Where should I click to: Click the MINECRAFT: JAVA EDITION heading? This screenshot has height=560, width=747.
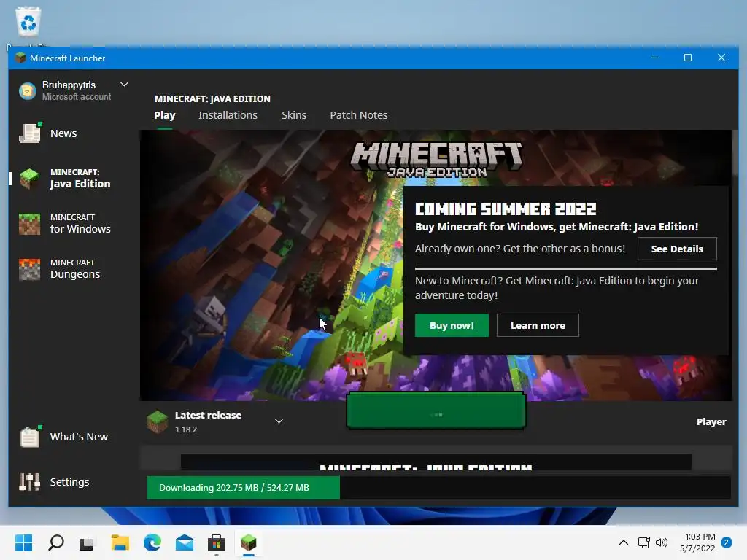tap(212, 98)
